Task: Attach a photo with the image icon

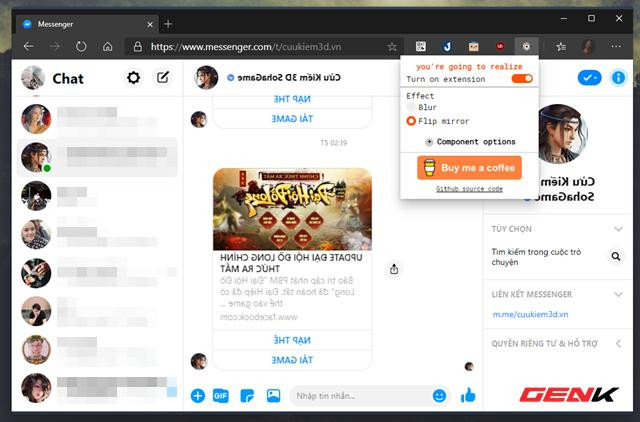Action: [x=273, y=396]
